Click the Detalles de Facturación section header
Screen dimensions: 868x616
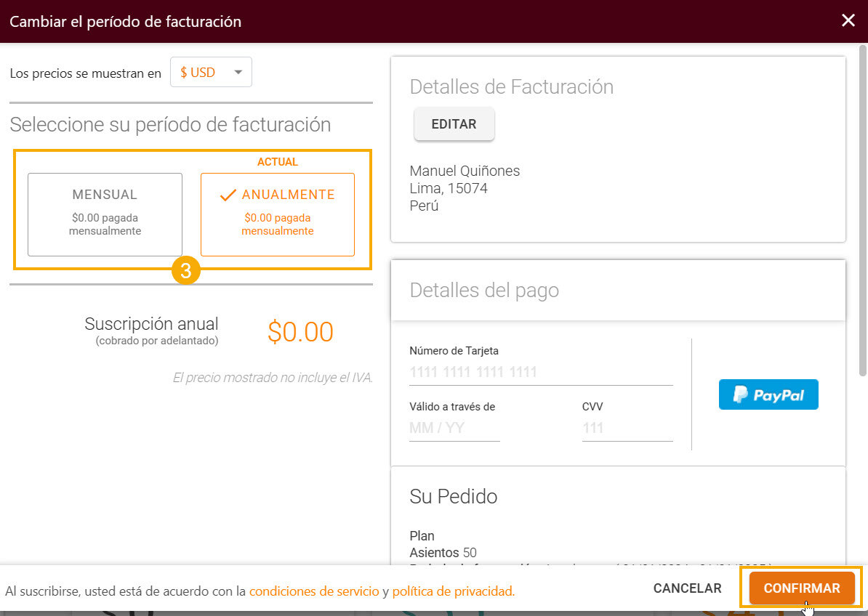click(x=512, y=86)
